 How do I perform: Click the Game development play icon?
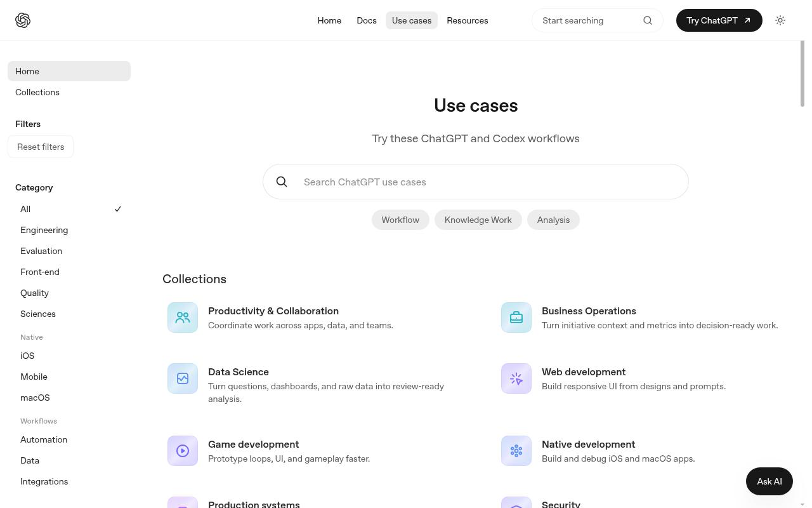point(183,451)
